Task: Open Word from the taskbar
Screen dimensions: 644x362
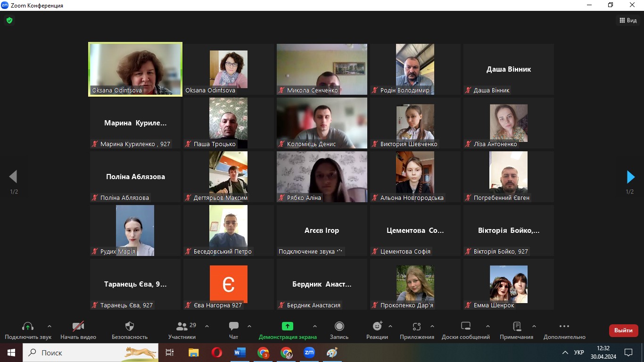Action: (240, 353)
